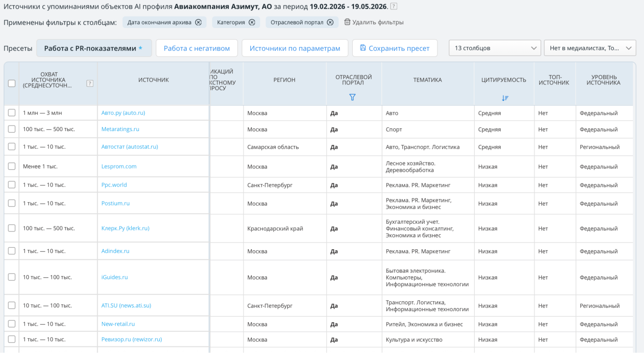The height and width of the screenshot is (353, 644).
Task: Toggle the sort icon under 'Цитируемость'
Action: (505, 98)
